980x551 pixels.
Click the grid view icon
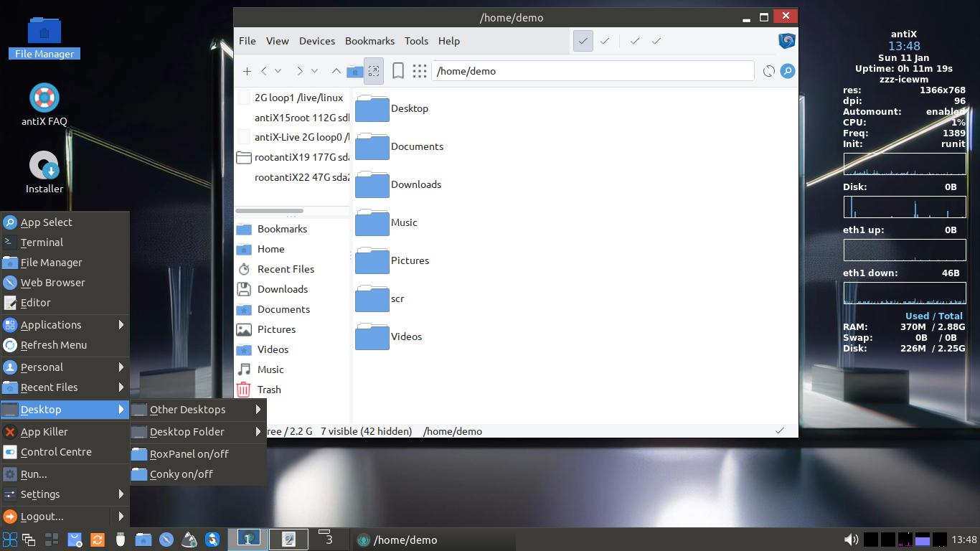(420, 71)
